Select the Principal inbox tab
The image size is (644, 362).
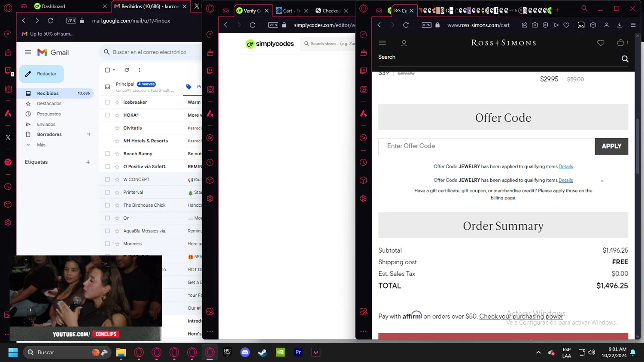(x=142, y=87)
